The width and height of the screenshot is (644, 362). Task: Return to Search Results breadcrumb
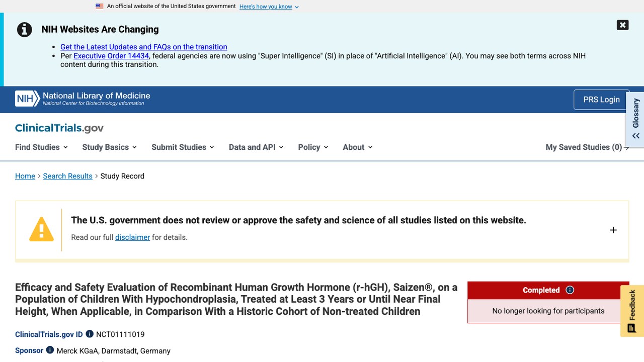[68, 176]
